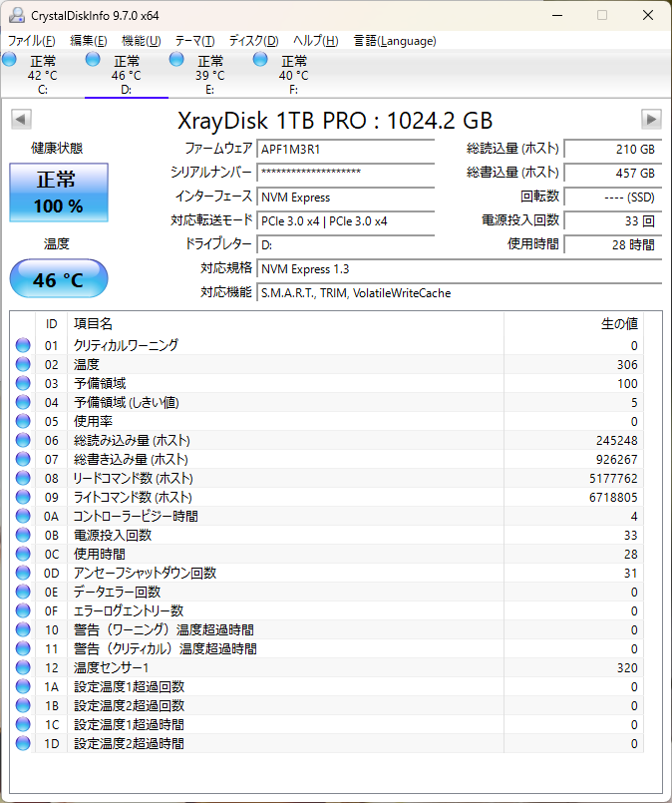Click raw value 245248
The height and width of the screenshot is (803, 672).
coord(617,441)
